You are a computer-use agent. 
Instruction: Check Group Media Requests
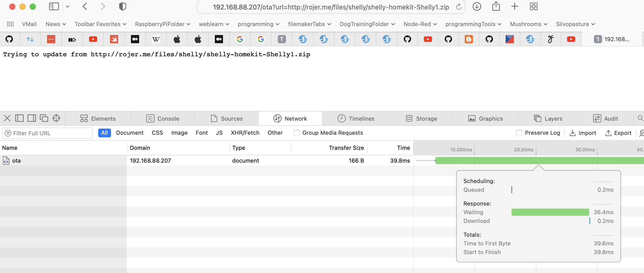tap(296, 133)
